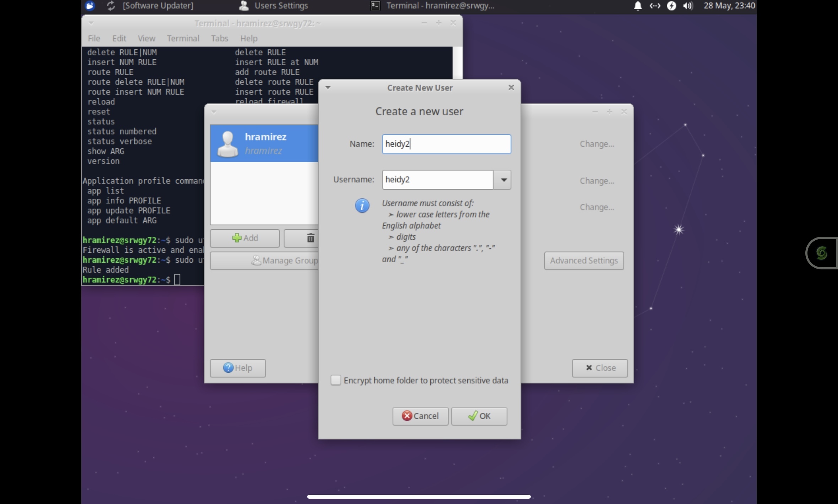Image resolution: width=838 pixels, height=504 pixels.
Task: Open the volume speaker icon
Action: (x=688, y=6)
